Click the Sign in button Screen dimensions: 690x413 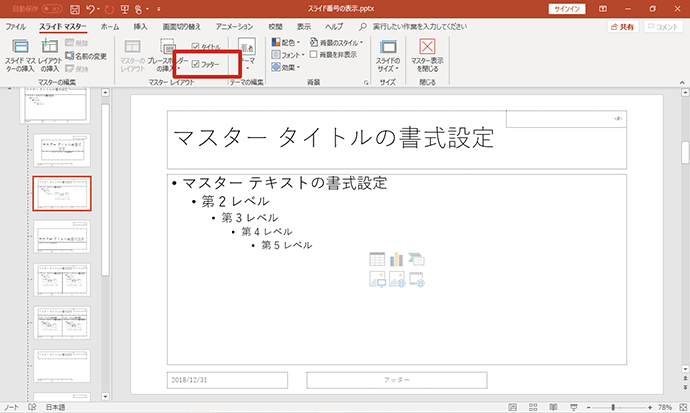(567, 9)
